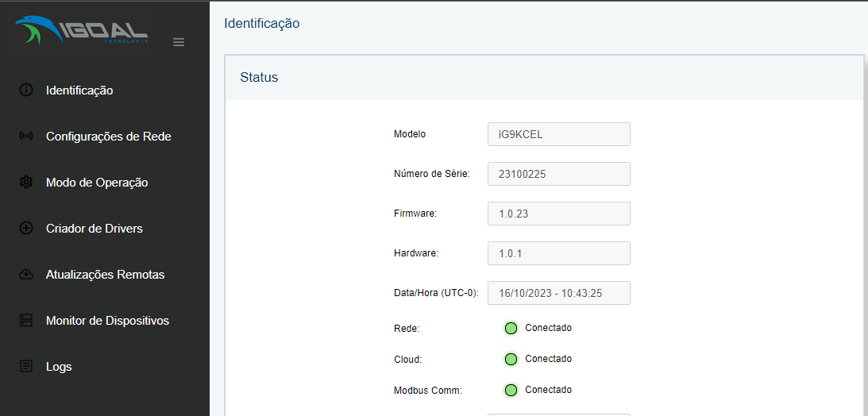Open Configurações de Rede page
This screenshot has width=868, height=416.
pos(109,136)
